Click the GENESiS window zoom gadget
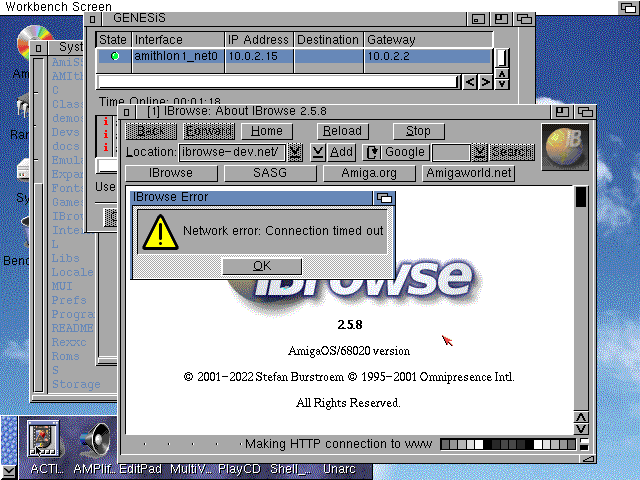 [501, 19]
